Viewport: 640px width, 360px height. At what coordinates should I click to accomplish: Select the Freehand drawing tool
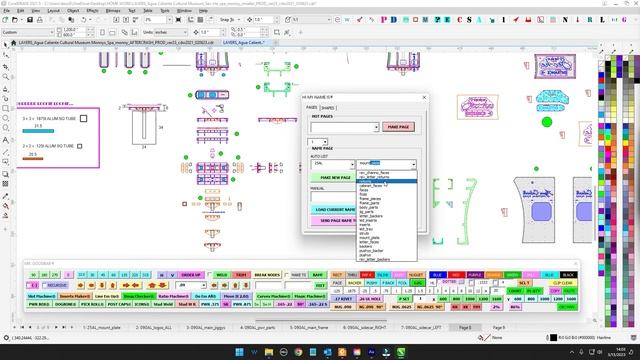[x=5, y=88]
